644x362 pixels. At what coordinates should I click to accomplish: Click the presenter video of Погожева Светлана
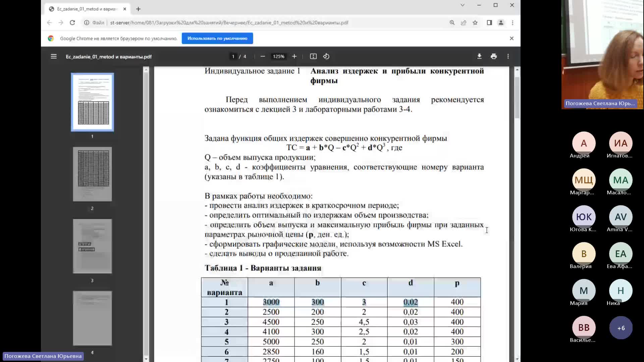point(602,54)
